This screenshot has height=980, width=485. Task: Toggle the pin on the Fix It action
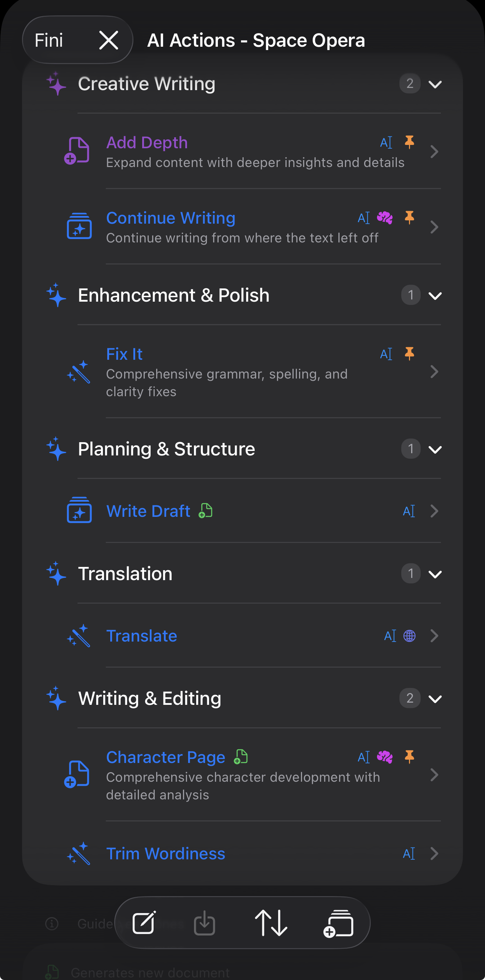[410, 354]
